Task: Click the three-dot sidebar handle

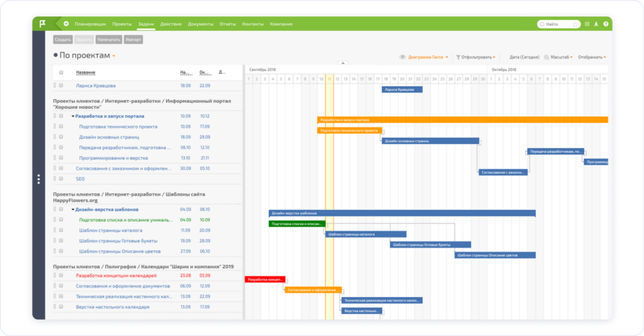Action: (x=38, y=179)
